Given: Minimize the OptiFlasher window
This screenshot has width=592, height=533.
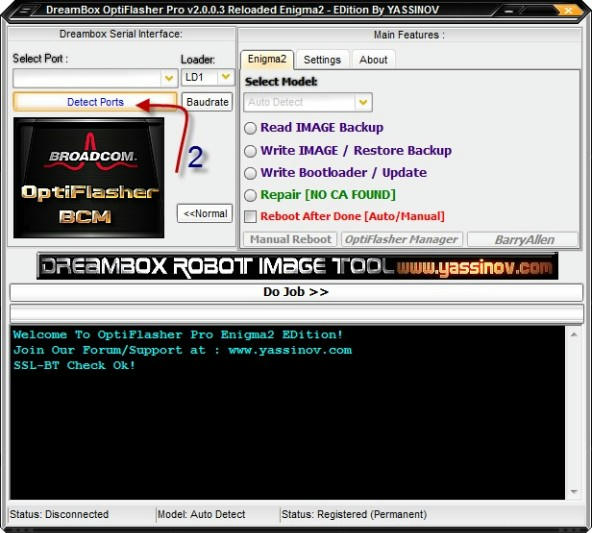Looking at the screenshot, I should coord(509,11).
